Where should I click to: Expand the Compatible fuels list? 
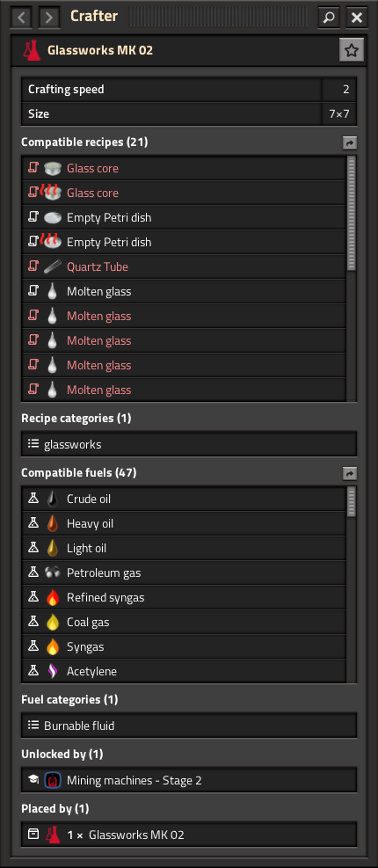click(x=350, y=473)
